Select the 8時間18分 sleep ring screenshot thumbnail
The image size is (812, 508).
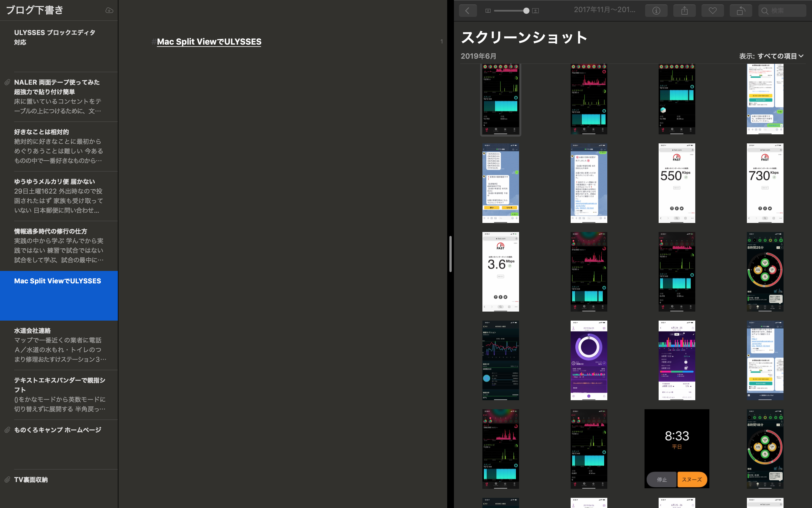pyautogui.click(x=765, y=449)
